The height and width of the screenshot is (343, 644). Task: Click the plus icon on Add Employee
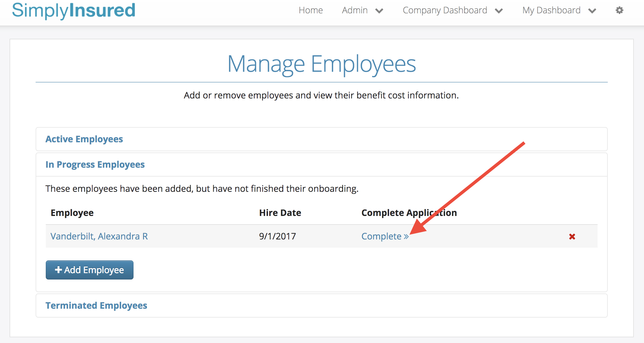click(58, 270)
